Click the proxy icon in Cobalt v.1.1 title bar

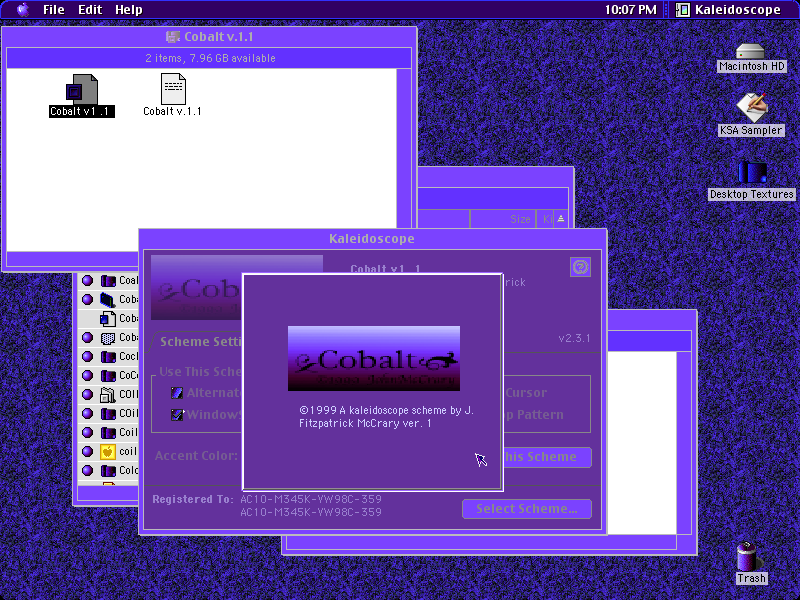[x=173, y=37]
